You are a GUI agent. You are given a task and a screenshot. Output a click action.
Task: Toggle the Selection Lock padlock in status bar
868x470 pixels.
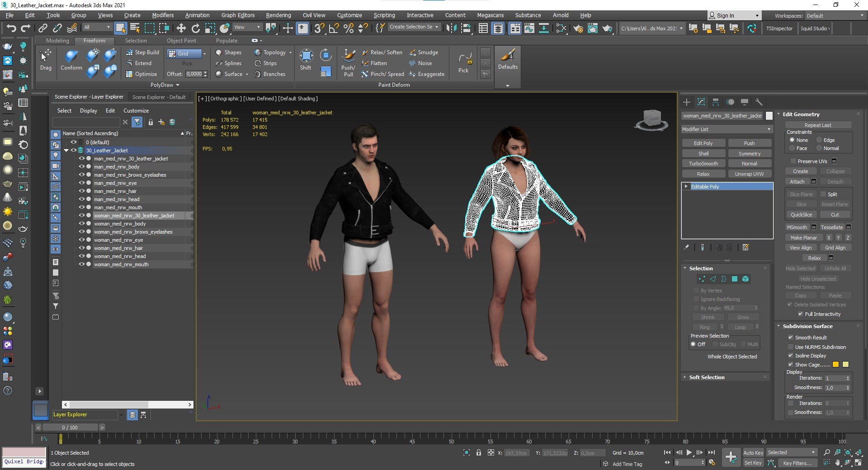(x=478, y=452)
